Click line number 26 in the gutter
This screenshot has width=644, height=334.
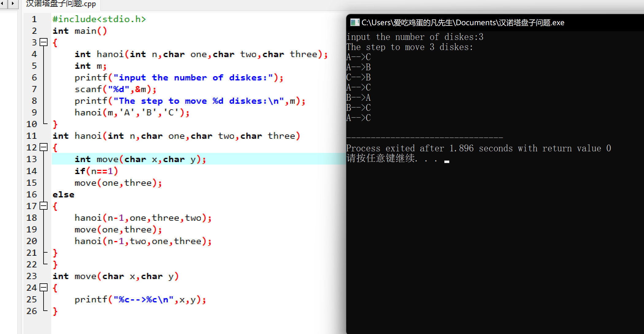[32, 311]
